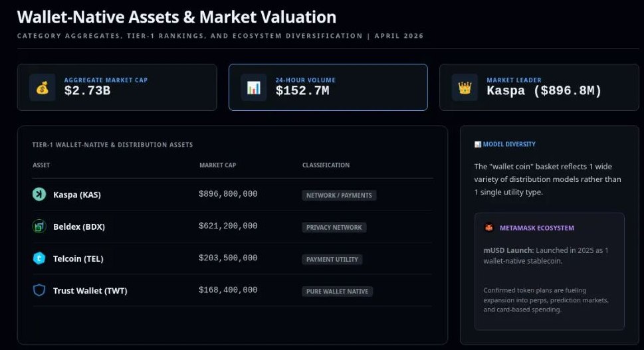Click the Telcoin coin logo
The image size is (644, 350).
[39, 258]
